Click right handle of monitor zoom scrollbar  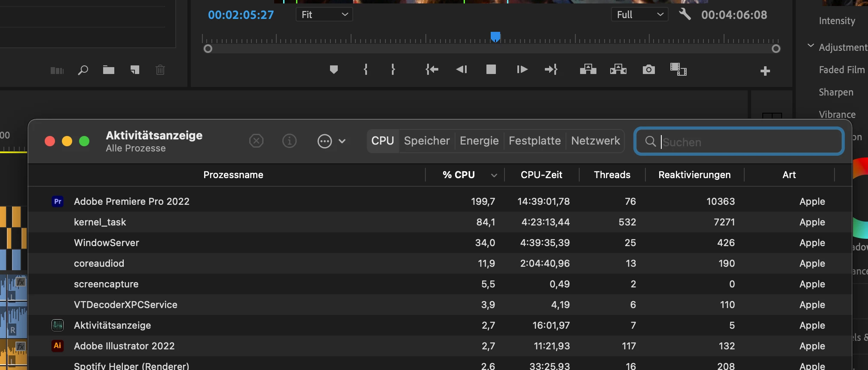coord(776,49)
